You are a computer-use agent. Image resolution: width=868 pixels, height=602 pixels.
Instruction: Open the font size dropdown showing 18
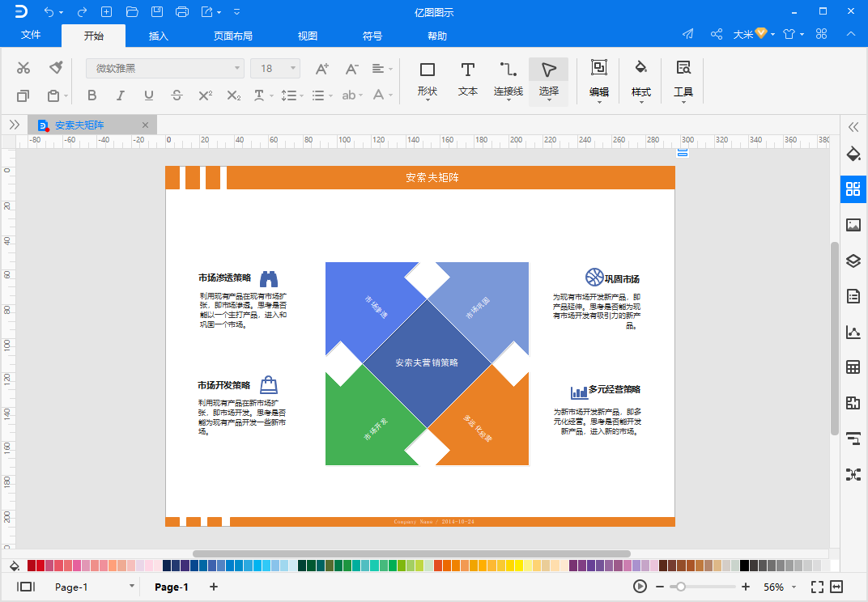(275, 68)
